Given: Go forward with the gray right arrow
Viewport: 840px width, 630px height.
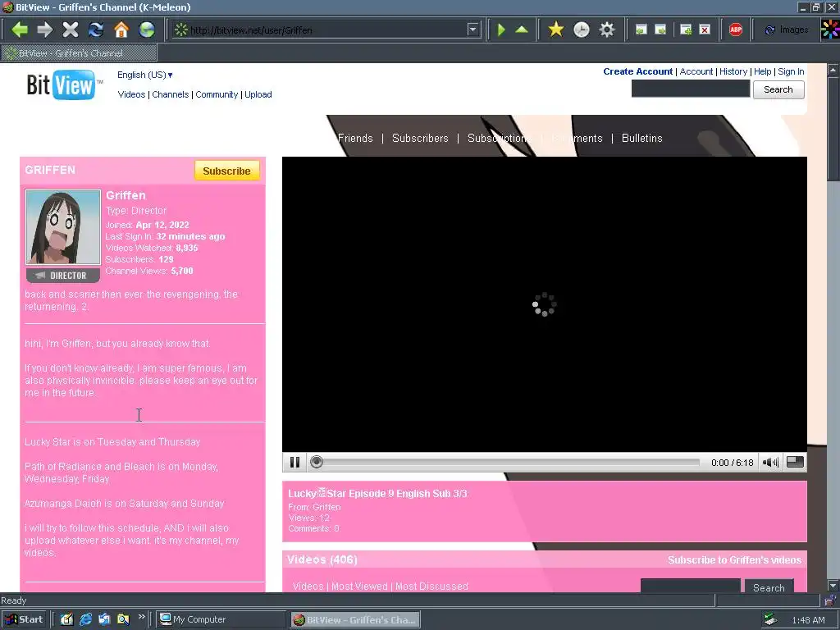Looking at the screenshot, I should (45, 30).
